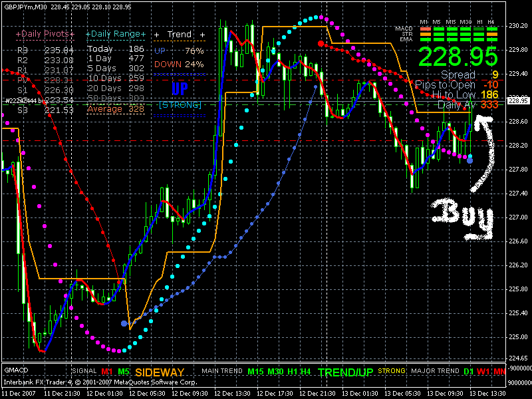The image size is (532, 399).
Task: Click the 12 Dec 21:30 time axis label
Action: pos(318,394)
